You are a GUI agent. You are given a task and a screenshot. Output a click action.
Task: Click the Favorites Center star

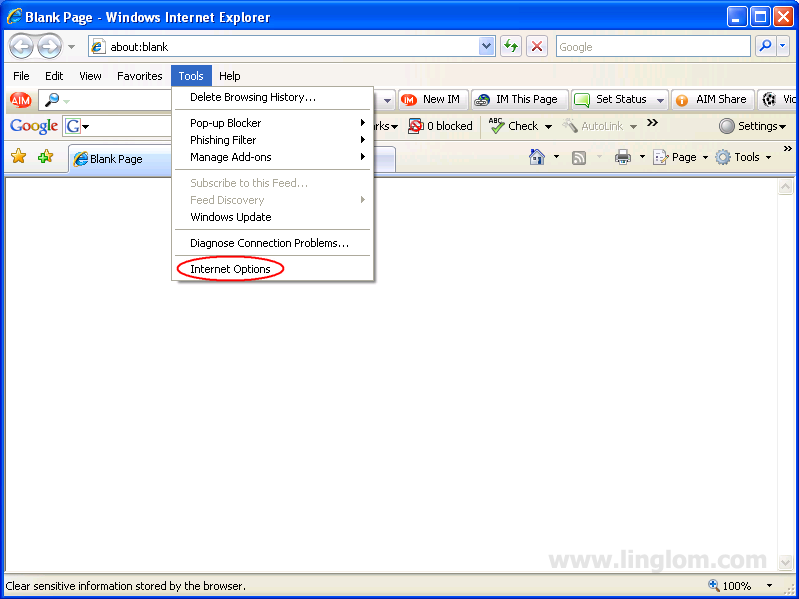19,156
